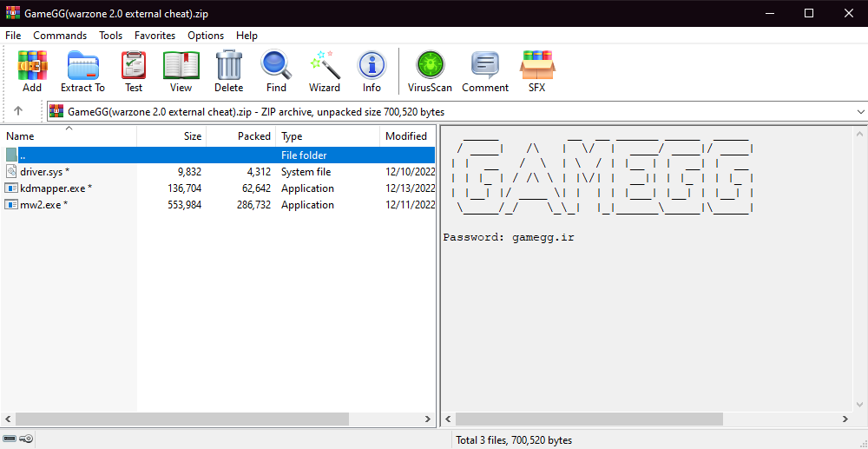The width and height of the screenshot is (868, 449).
Task: Expand the address bar path dropdown
Action: pos(860,112)
